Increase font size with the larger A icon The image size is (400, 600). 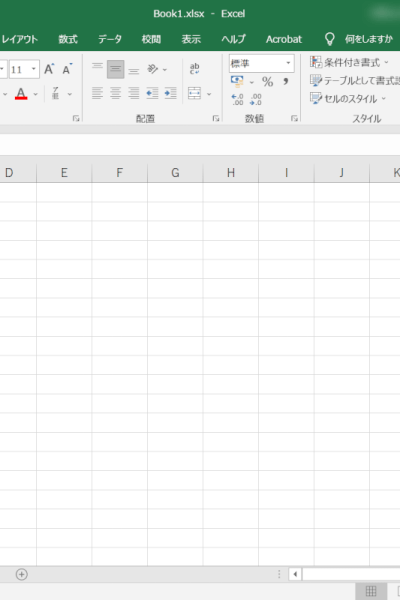click(49, 69)
